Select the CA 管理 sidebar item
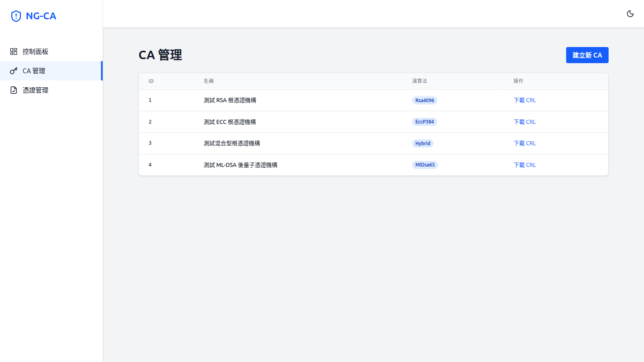The height and width of the screenshot is (362, 644). (x=33, y=71)
